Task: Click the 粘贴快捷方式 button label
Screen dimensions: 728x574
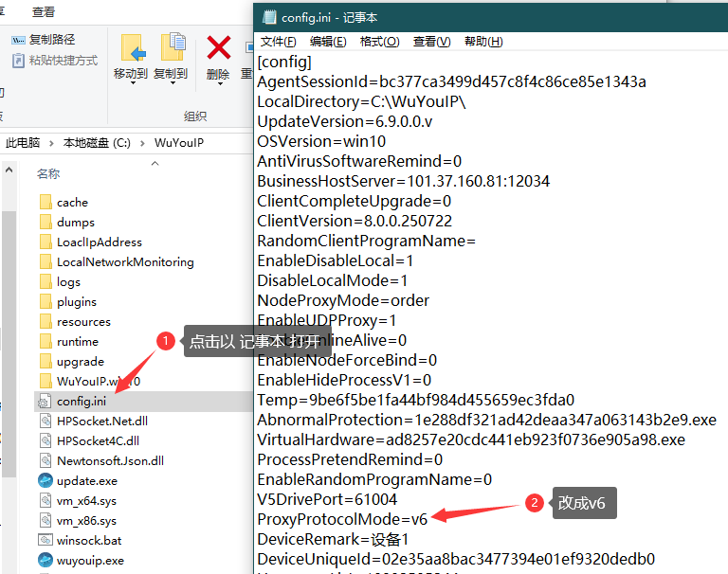Action: (x=64, y=61)
